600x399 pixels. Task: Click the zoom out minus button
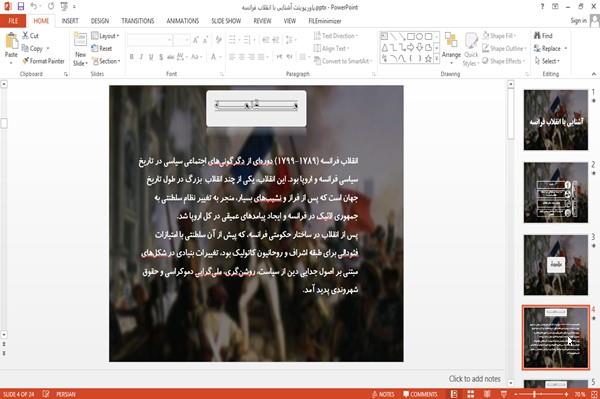515,394
